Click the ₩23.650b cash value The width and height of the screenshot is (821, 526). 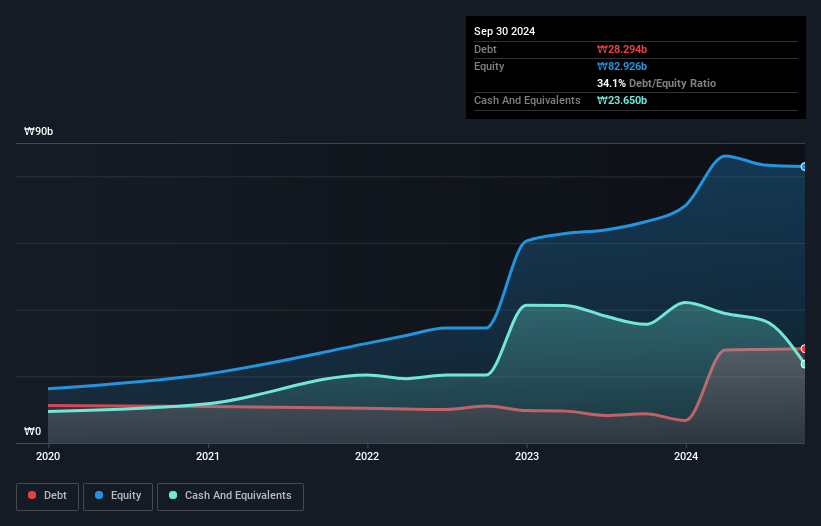pyautogui.click(x=622, y=100)
